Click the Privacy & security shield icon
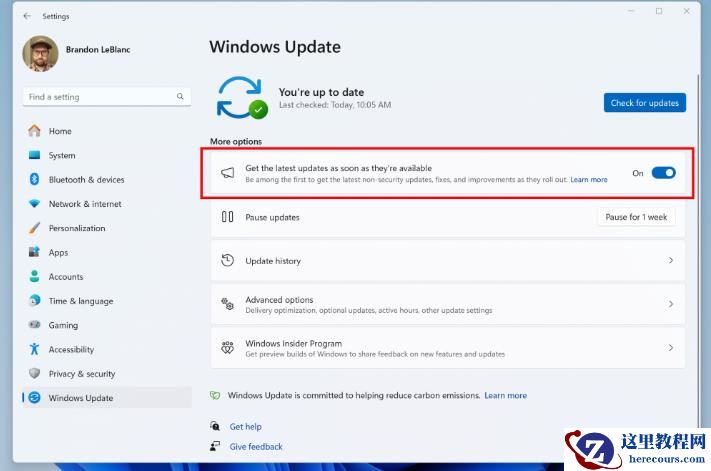 (34, 374)
